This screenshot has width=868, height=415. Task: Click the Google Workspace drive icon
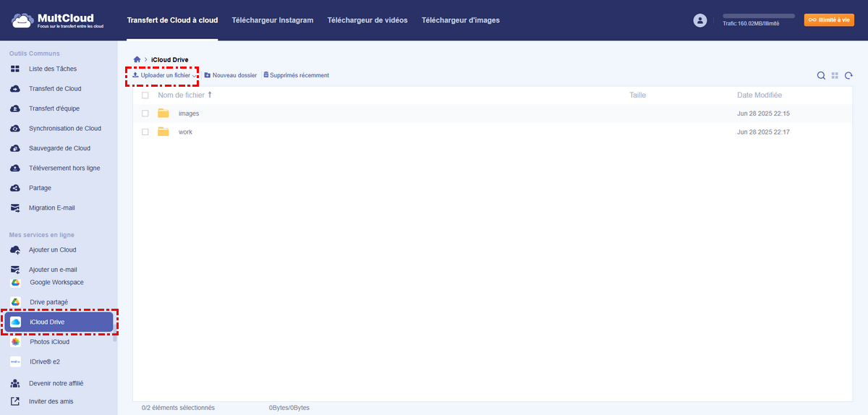[x=15, y=283]
